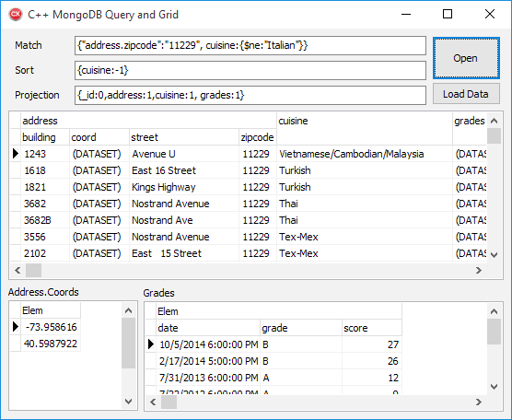Select coords value 40.5987922
Screen dimensions: 512x420
pyautogui.click(x=51, y=344)
